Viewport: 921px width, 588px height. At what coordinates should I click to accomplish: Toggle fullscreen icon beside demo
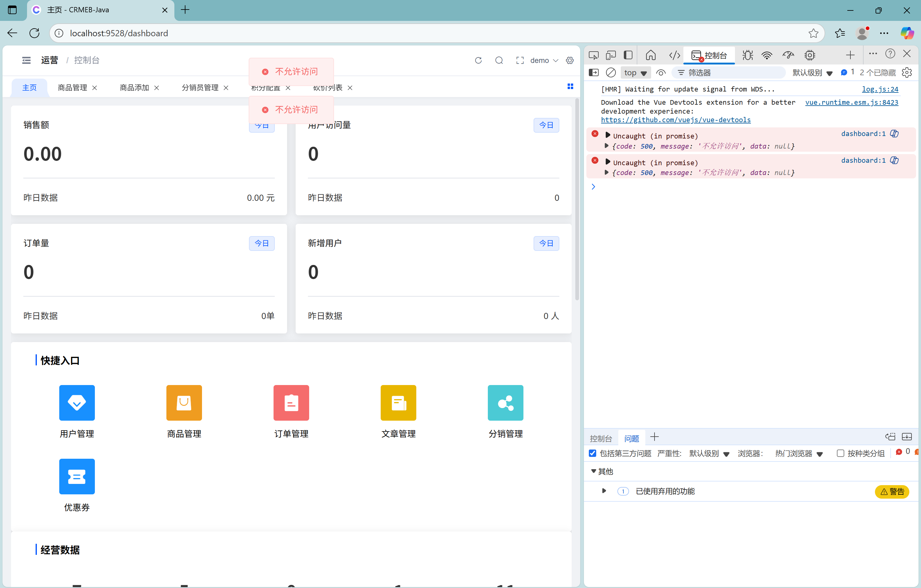point(520,60)
